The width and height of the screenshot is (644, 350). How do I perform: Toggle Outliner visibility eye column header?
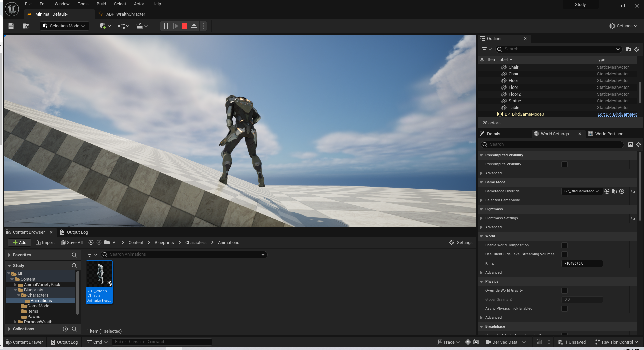pyautogui.click(x=482, y=60)
